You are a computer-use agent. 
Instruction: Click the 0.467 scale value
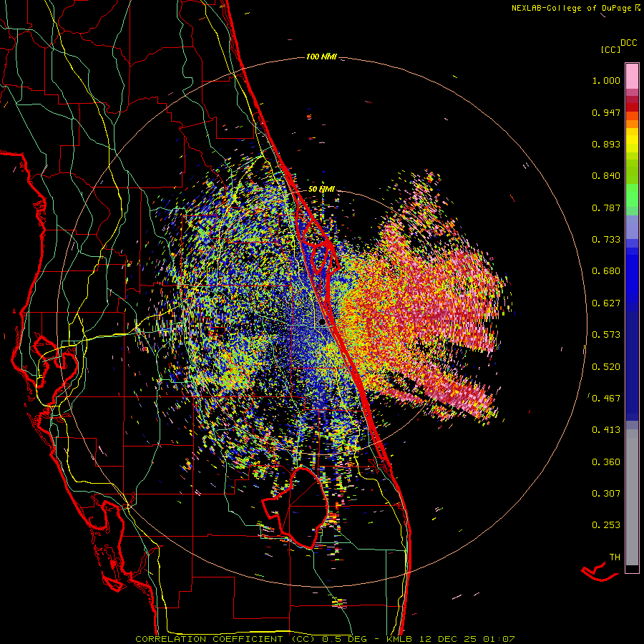pos(606,399)
